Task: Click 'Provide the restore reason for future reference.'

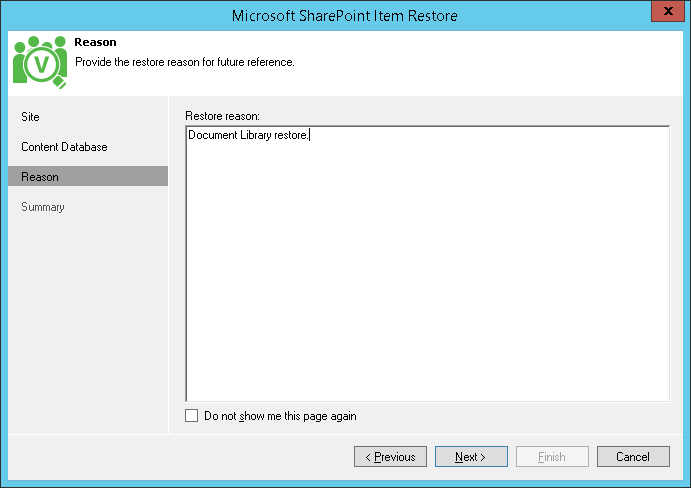Action: pyautogui.click(x=185, y=62)
